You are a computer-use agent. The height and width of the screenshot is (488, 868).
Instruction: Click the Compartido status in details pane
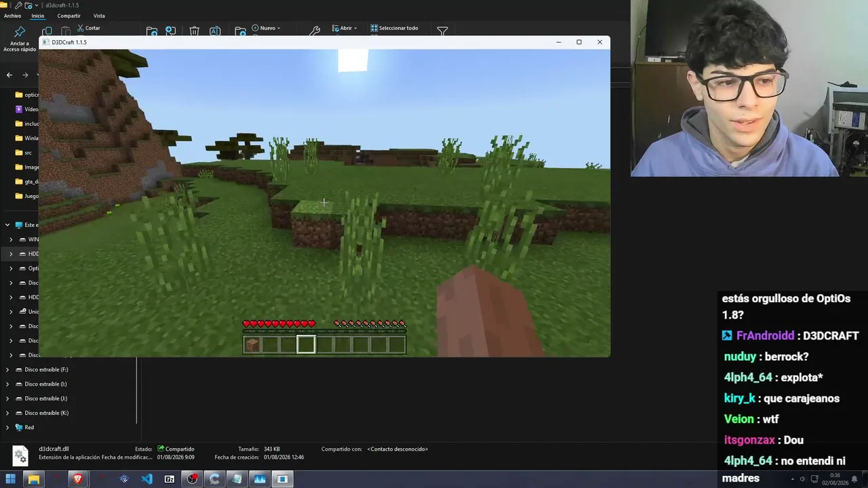(176, 449)
